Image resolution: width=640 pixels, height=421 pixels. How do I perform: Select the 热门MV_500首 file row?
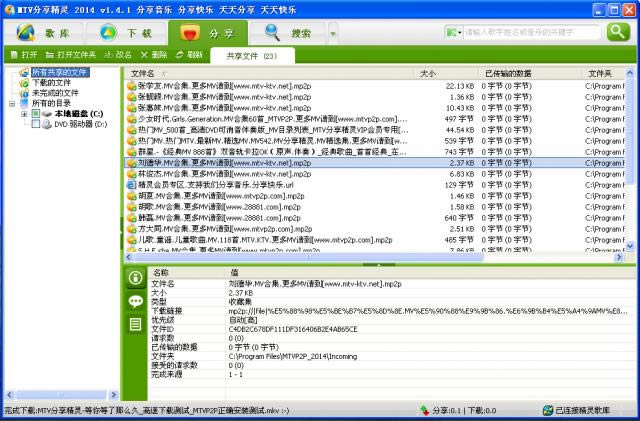(374, 130)
